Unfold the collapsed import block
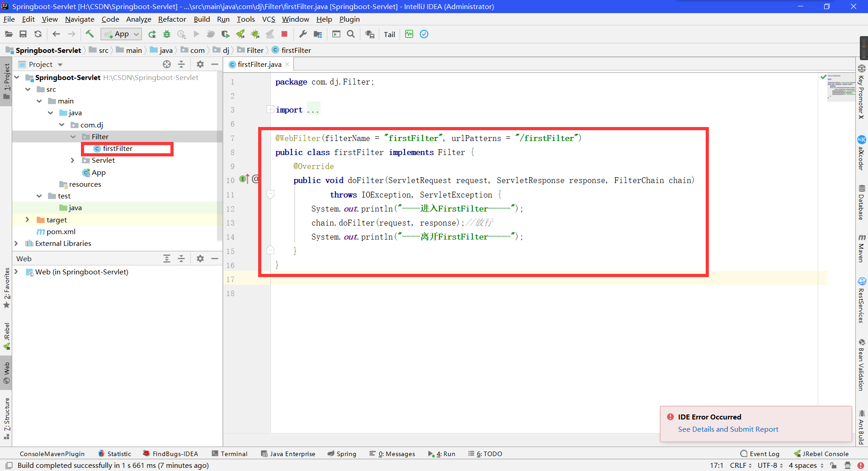Image resolution: width=868 pixels, height=471 pixels. (x=270, y=109)
